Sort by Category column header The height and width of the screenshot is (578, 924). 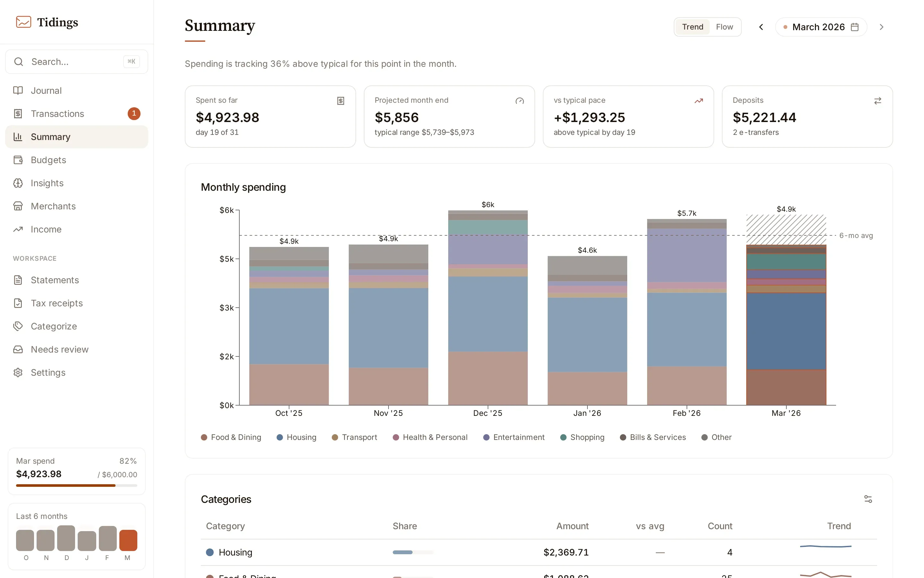tap(225, 526)
